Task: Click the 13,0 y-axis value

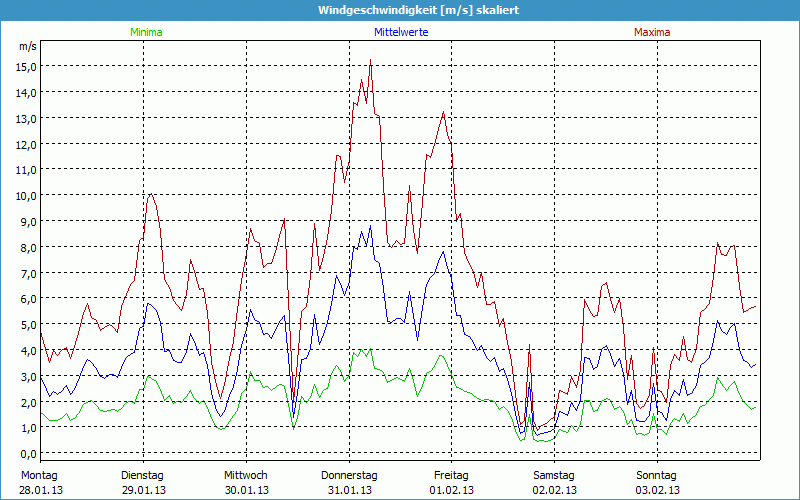Action: tap(27, 118)
